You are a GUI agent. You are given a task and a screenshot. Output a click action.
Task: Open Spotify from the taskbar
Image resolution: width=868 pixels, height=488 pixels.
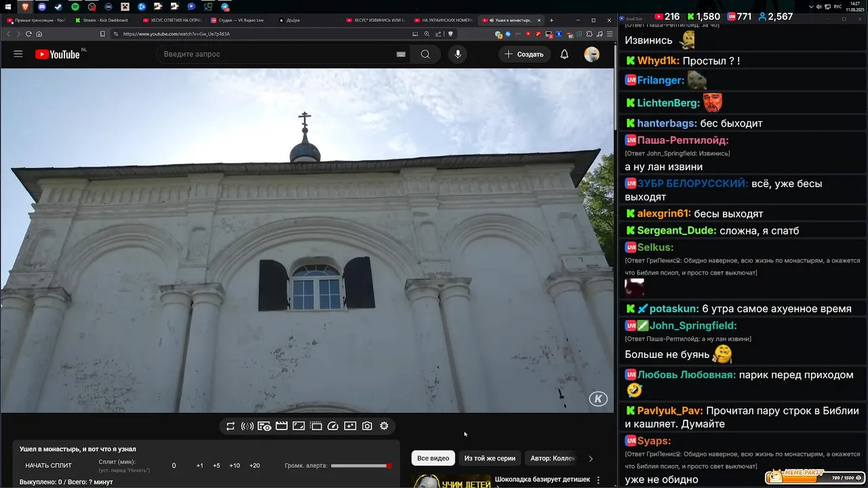[x=75, y=7]
